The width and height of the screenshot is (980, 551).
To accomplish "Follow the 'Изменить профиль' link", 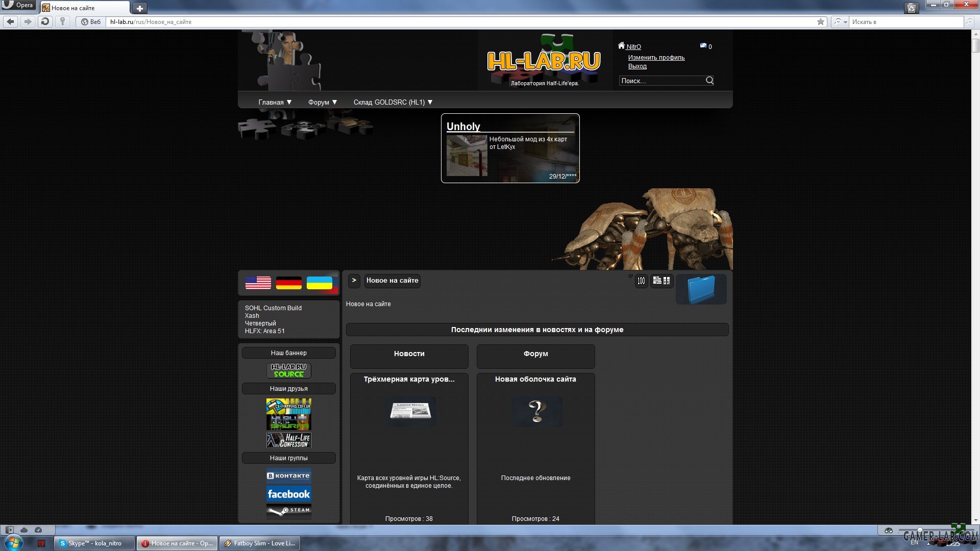I will (656, 58).
